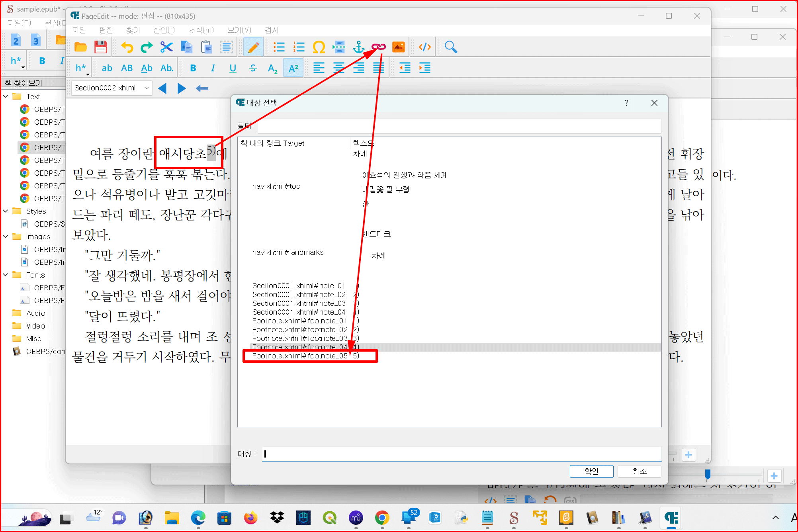Click the Save floppy disk icon
Image resolution: width=798 pixels, height=532 pixels.
tap(101, 47)
